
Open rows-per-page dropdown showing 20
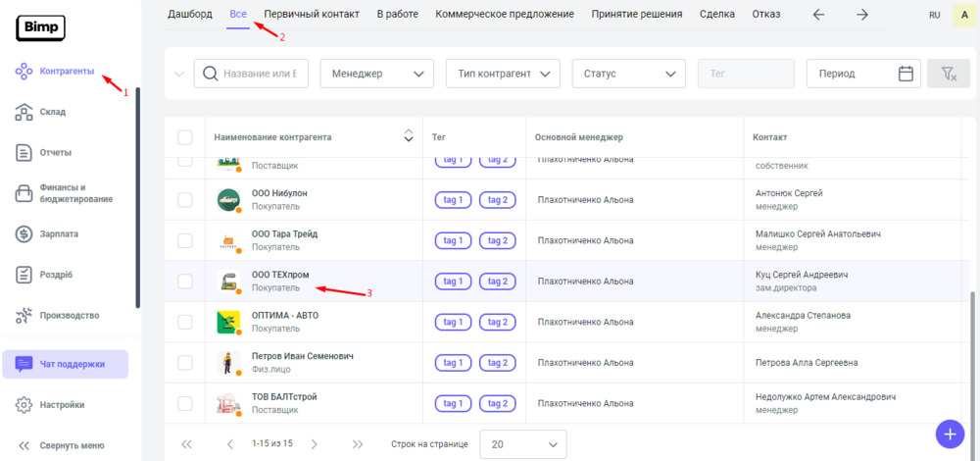[x=523, y=444]
